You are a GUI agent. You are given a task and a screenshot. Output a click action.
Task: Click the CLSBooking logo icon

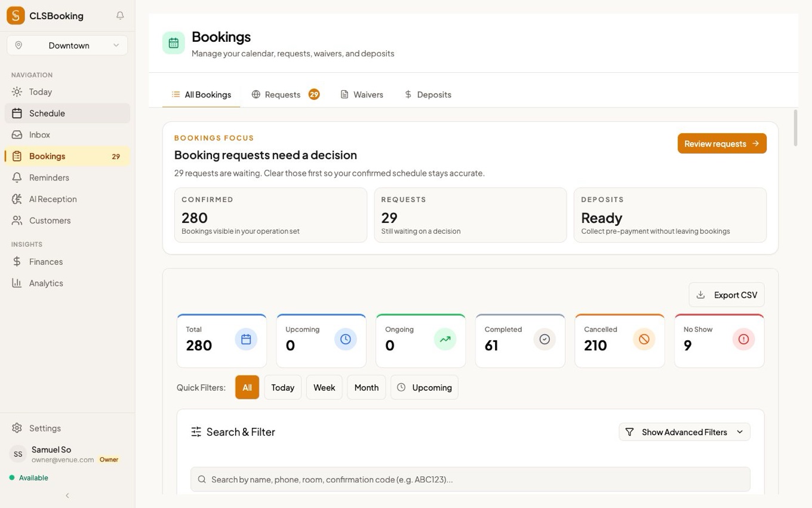coord(16,16)
